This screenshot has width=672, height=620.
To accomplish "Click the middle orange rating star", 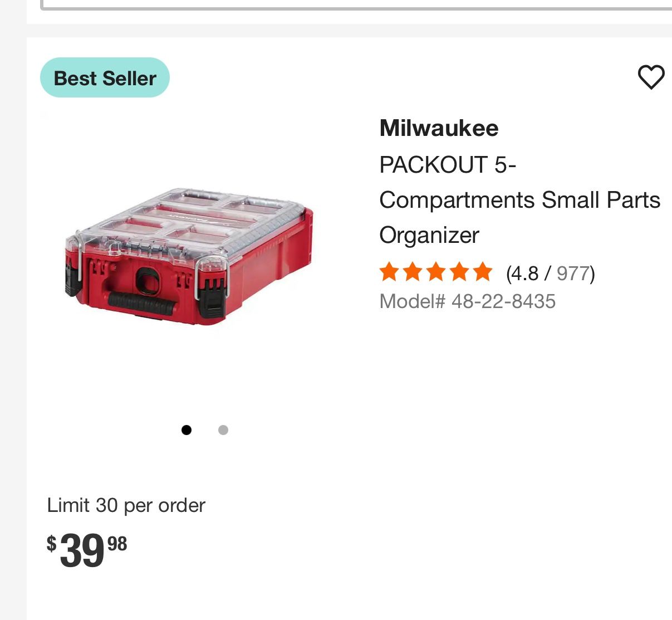I will click(435, 272).
